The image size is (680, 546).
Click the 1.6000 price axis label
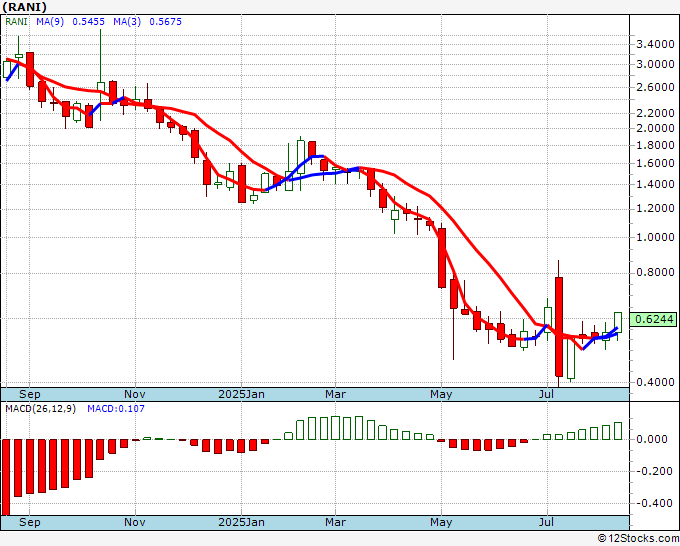[655, 163]
